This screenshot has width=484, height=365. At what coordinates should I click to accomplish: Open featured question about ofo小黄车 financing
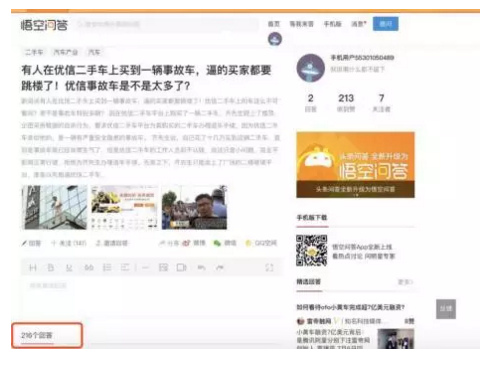tap(350, 307)
